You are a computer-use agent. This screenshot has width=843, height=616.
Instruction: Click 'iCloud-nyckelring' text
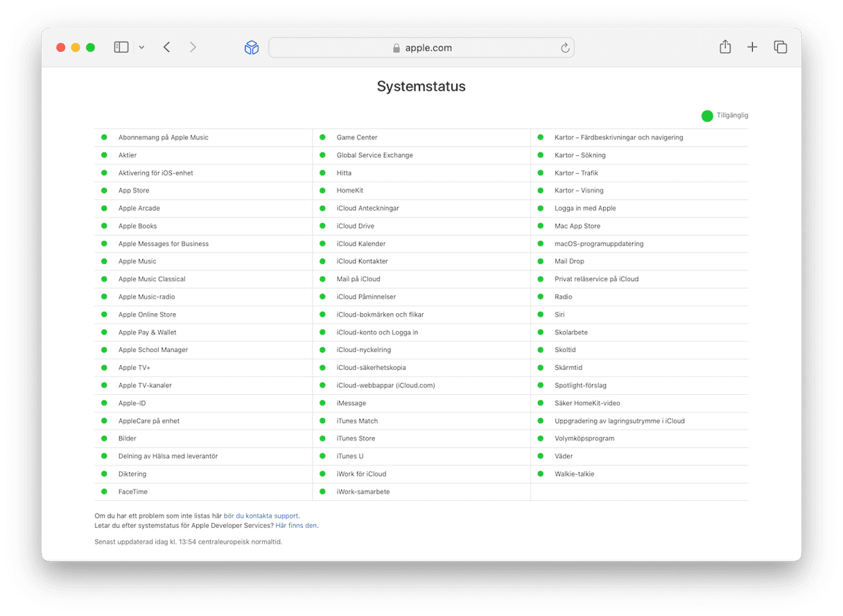click(364, 350)
